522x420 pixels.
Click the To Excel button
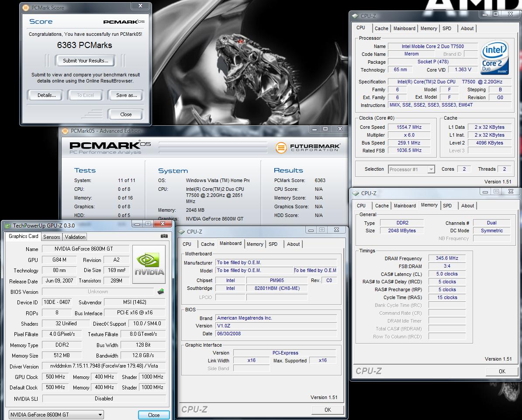point(86,95)
